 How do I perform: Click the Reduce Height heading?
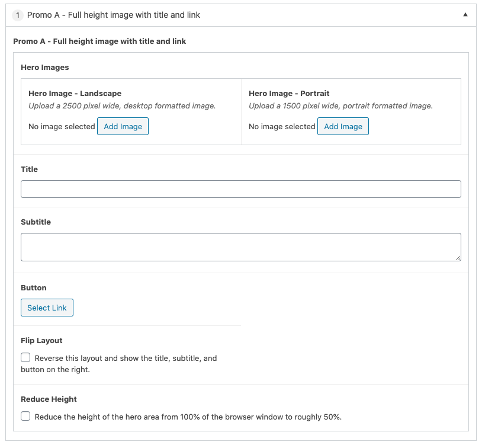[49, 399]
